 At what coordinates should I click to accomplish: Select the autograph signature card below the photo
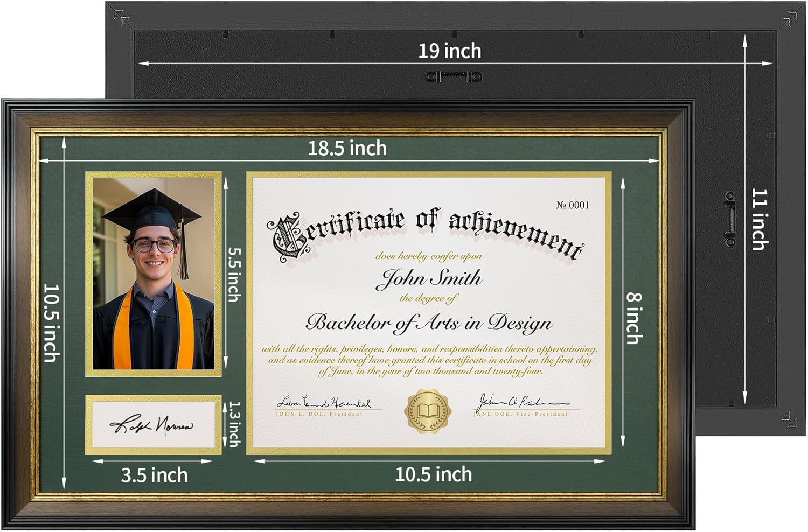pos(154,424)
